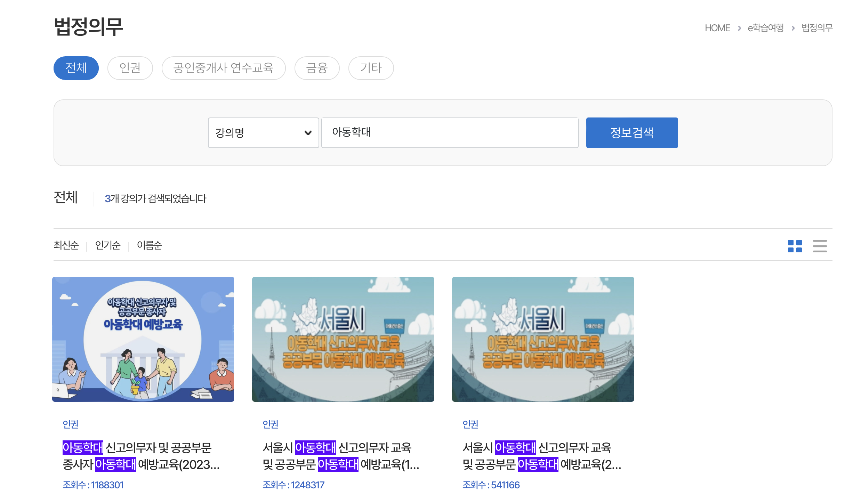Filter courses by 금융 category
Viewport: 861px width, 504px height.
click(317, 68)
